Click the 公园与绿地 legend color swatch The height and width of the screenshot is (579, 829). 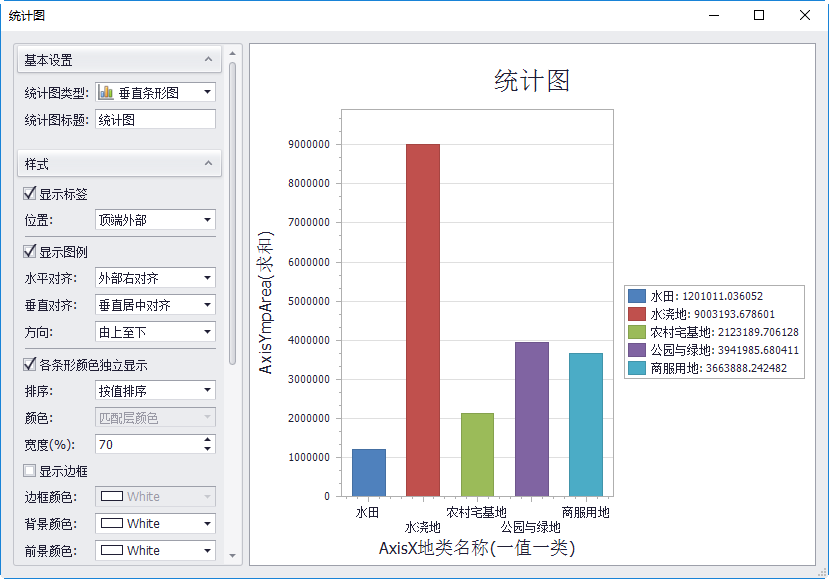tap(637, 350)
